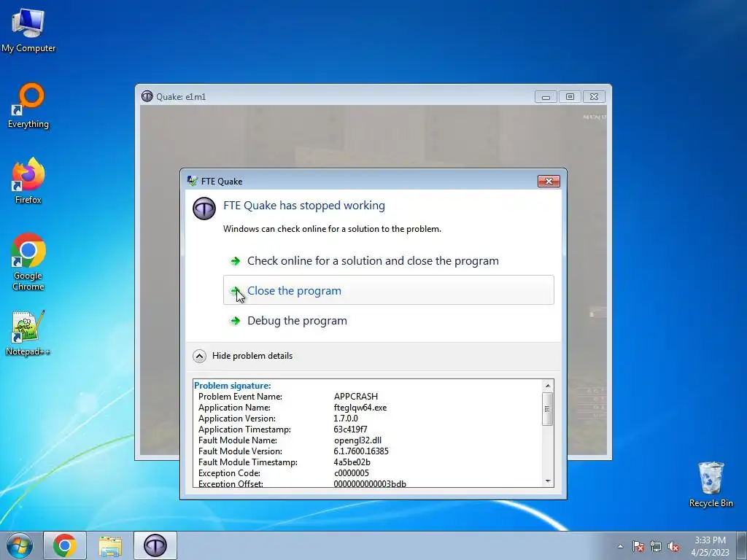Click the Quake: e1m1 window title icon
This screenshot has height=560, width=747.
coord(147,96)
